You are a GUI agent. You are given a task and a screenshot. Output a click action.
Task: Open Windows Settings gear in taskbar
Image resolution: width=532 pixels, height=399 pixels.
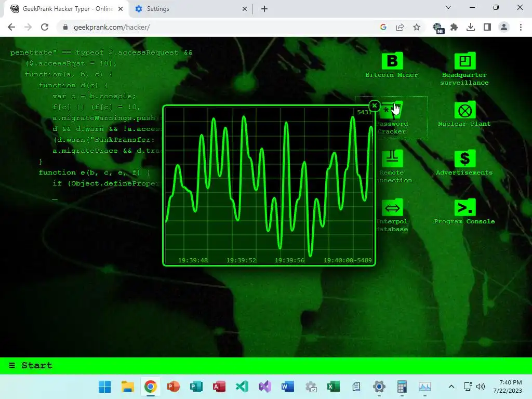pyautogui.click(x=379, y=387)
